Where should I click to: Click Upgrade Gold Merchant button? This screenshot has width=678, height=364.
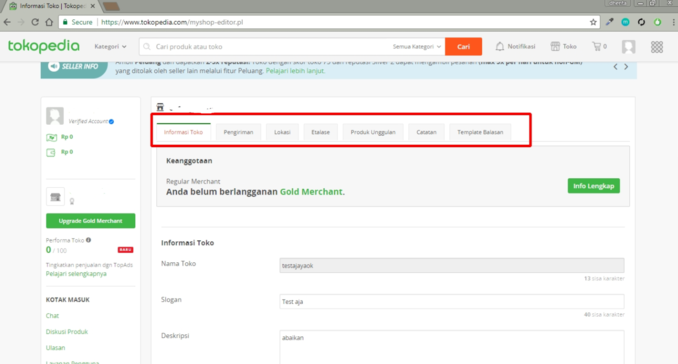[90, 221]
